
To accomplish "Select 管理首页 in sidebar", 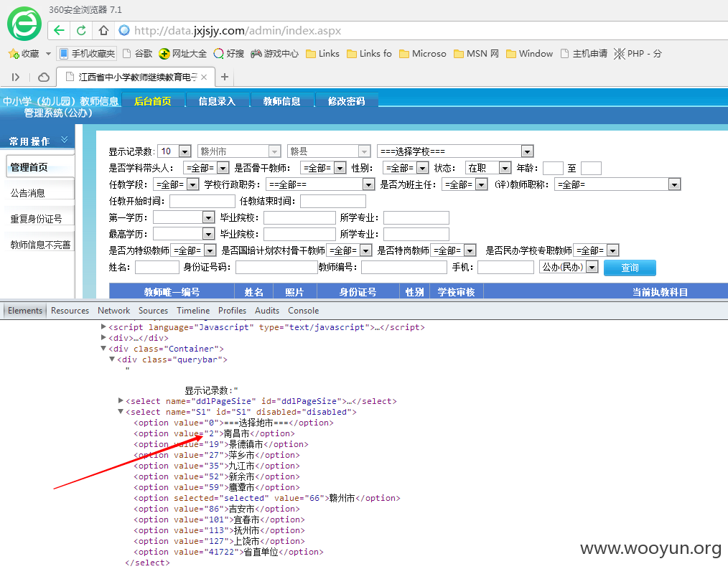I will (39, 167).
